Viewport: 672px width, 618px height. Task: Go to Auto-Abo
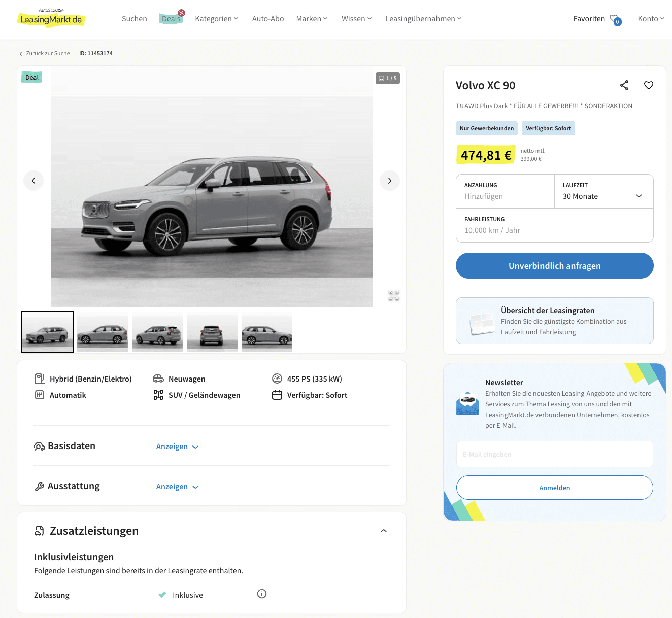(268, 19)
